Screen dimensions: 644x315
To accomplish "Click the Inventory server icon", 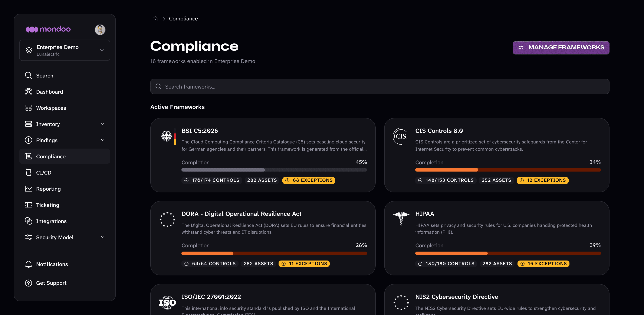I will coord(29,124).
